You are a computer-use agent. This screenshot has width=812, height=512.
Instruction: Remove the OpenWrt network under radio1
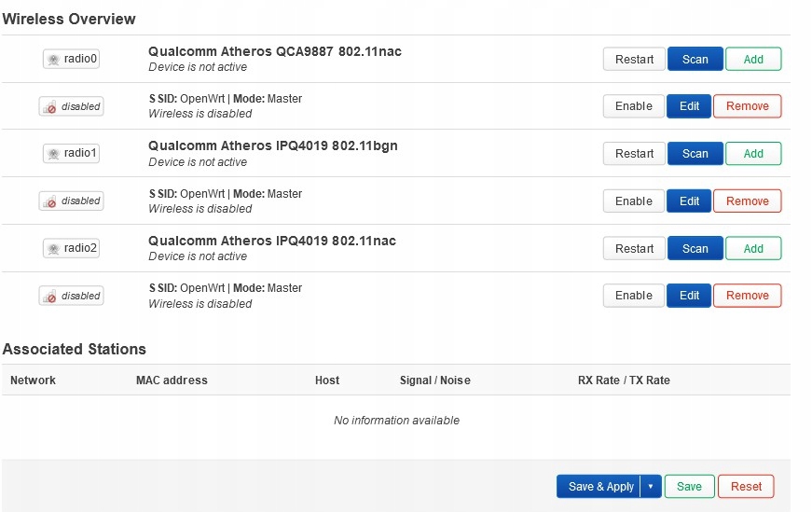[x=747, y=201]
